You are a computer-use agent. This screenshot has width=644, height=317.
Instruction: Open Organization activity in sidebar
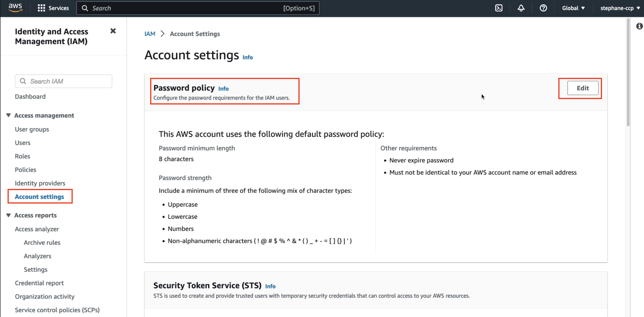[x=45, y=296]
